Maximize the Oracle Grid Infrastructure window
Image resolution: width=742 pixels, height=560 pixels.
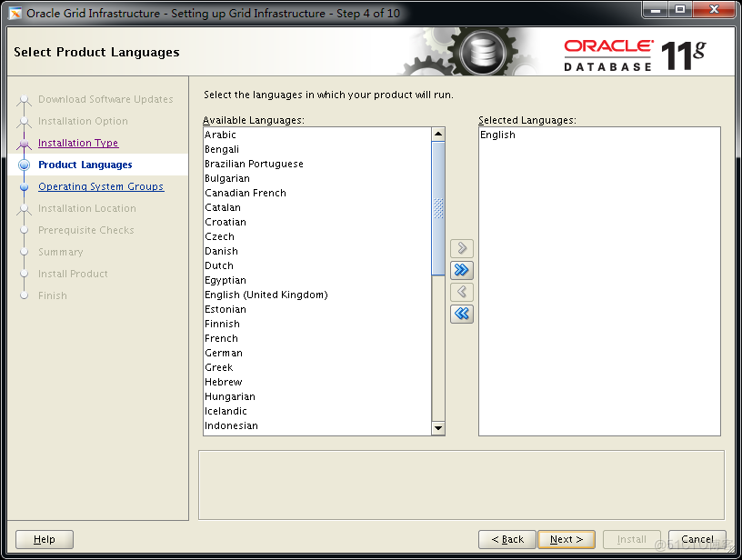pyautogui.click(x=680, y=9)
